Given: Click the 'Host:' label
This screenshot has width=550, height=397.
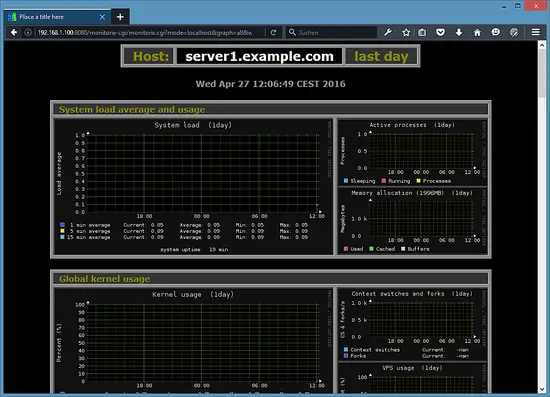Looking at the screenshot, I should coord(151,56).
